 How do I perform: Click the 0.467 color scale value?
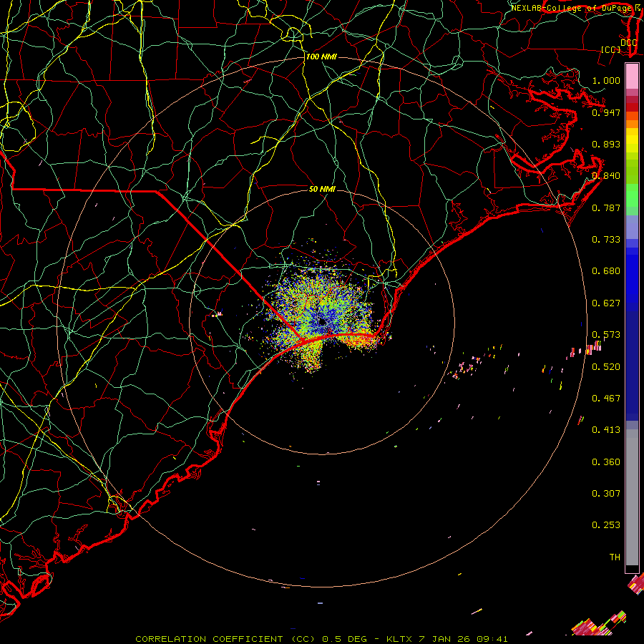[x=606, y=399]
